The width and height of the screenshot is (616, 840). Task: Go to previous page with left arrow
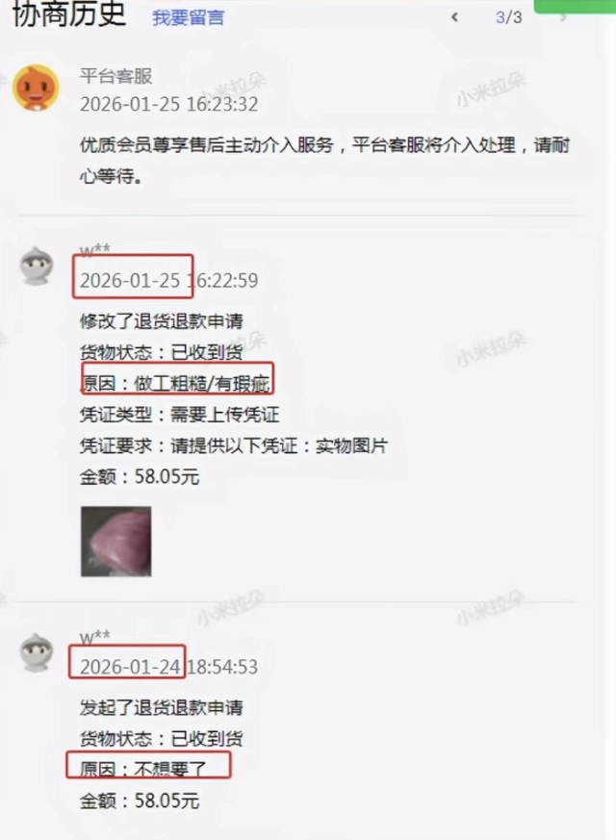click(454, 17)
